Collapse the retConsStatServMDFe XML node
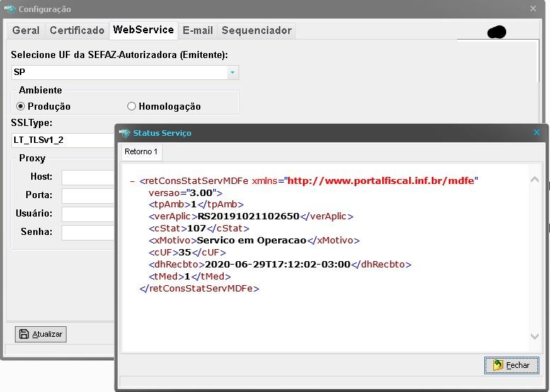The image size is (550, 392). [132, 181]
